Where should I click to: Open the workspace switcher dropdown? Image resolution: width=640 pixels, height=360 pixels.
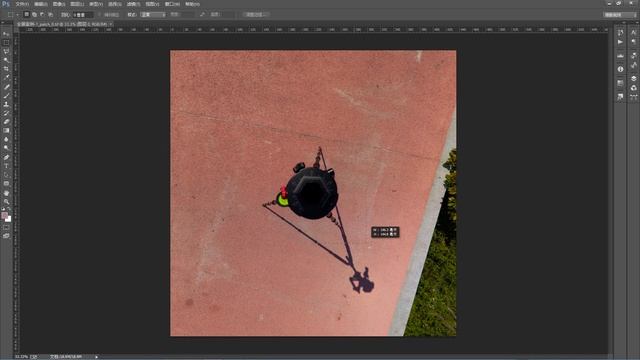(620, 15)
